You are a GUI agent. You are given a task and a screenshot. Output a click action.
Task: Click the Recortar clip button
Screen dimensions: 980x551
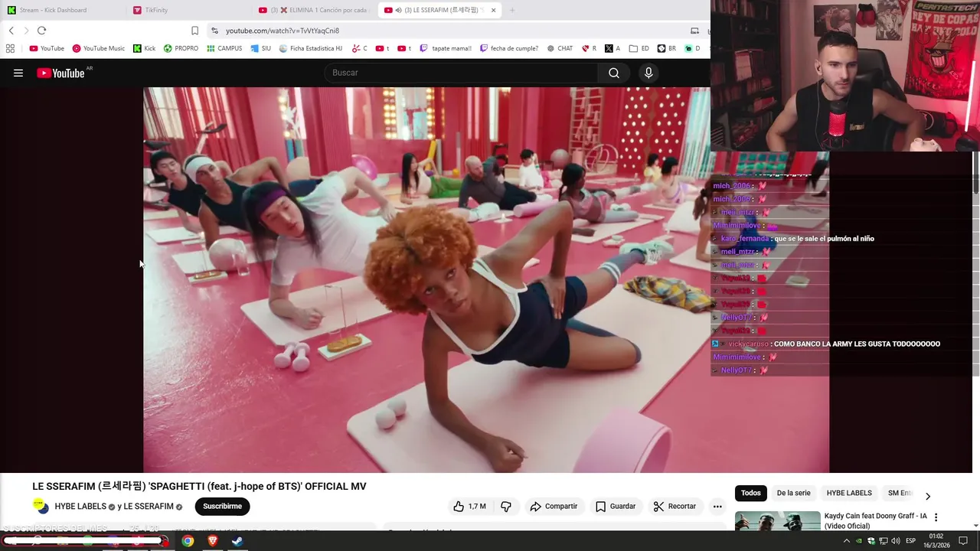click(675, 507)
